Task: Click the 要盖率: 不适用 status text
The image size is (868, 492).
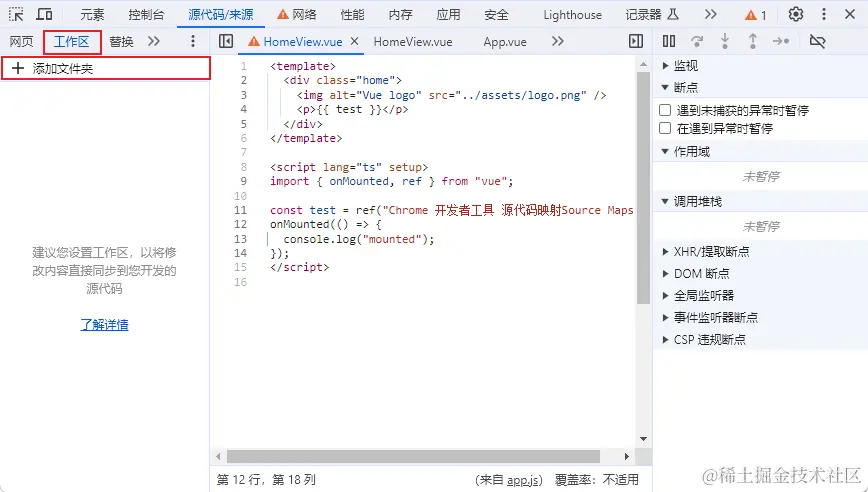Action: (x=597, y=480)
